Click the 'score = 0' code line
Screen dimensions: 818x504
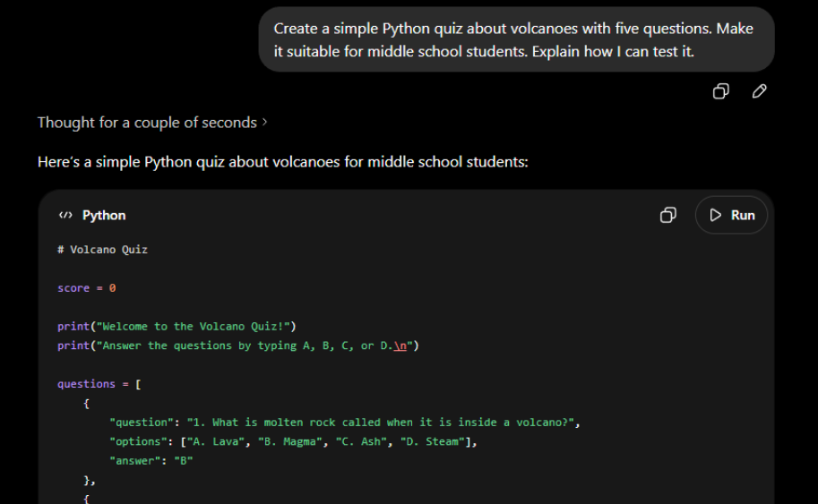click(87, 288)
